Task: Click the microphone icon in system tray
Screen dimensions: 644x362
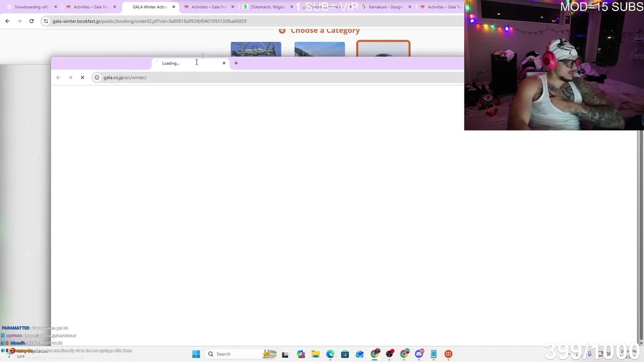Action: tap(590, 354)
